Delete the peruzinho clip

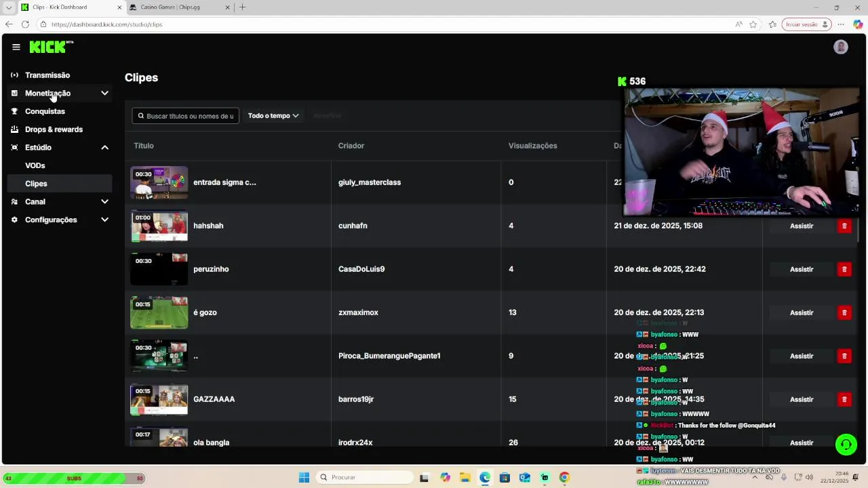[844, 269]
